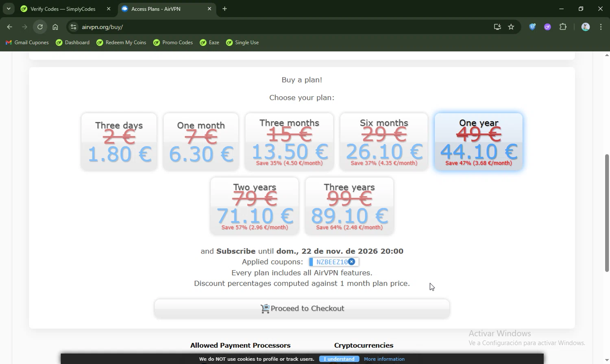The height and width of the screenshot is (364, 610).
Task: Open a new browser tab
Action: pos(224,9)
